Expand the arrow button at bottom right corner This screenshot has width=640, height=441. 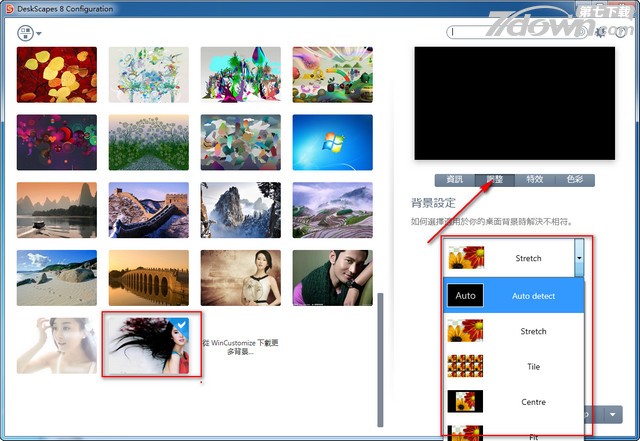(x=613, y=414)
